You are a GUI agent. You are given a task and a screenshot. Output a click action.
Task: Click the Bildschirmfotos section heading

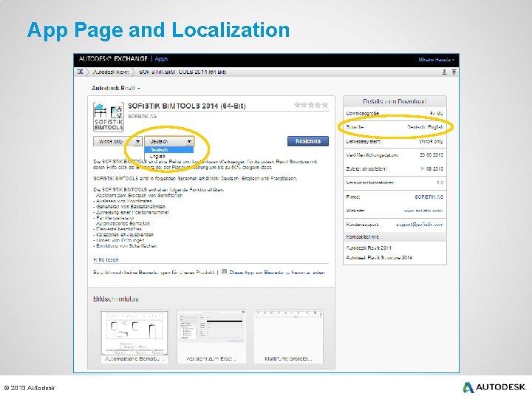coord(116,299)
